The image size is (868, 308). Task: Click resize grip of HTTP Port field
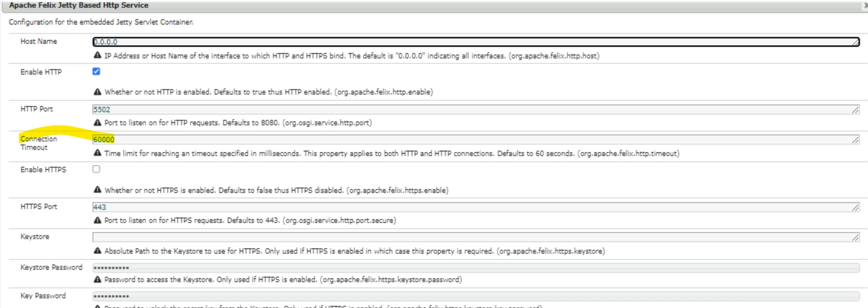[856, 110]
